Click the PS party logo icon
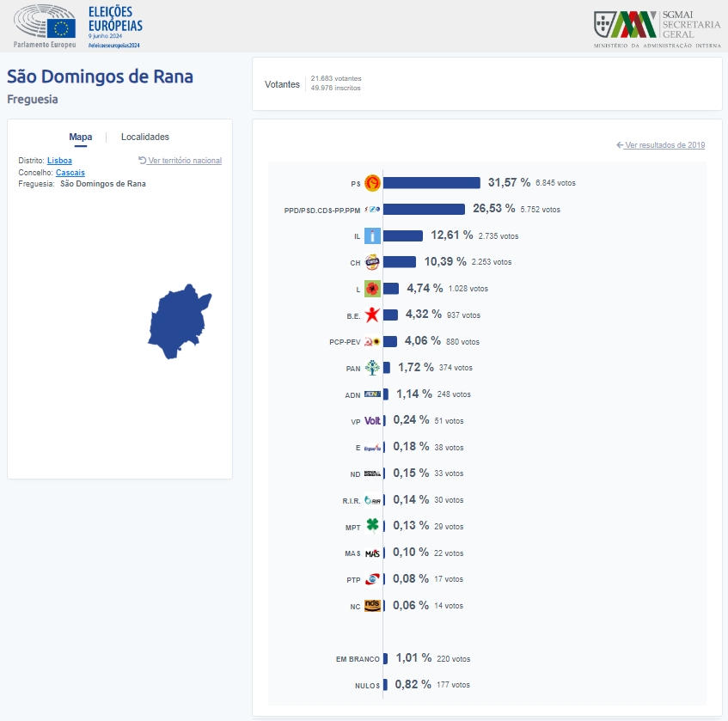Screen dimensions: 728x721 click(x=372, y=183)
